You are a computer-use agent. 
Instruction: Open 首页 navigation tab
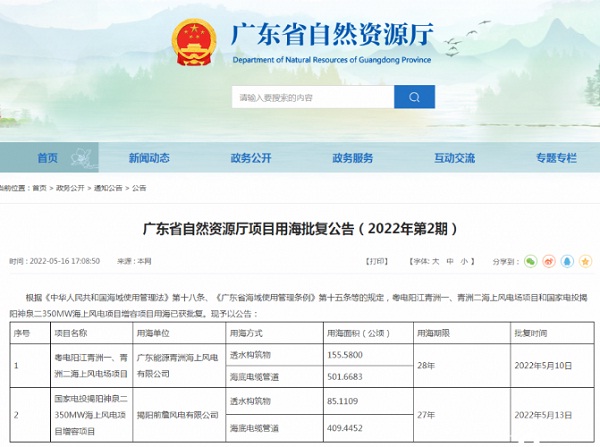coord(47,158)
